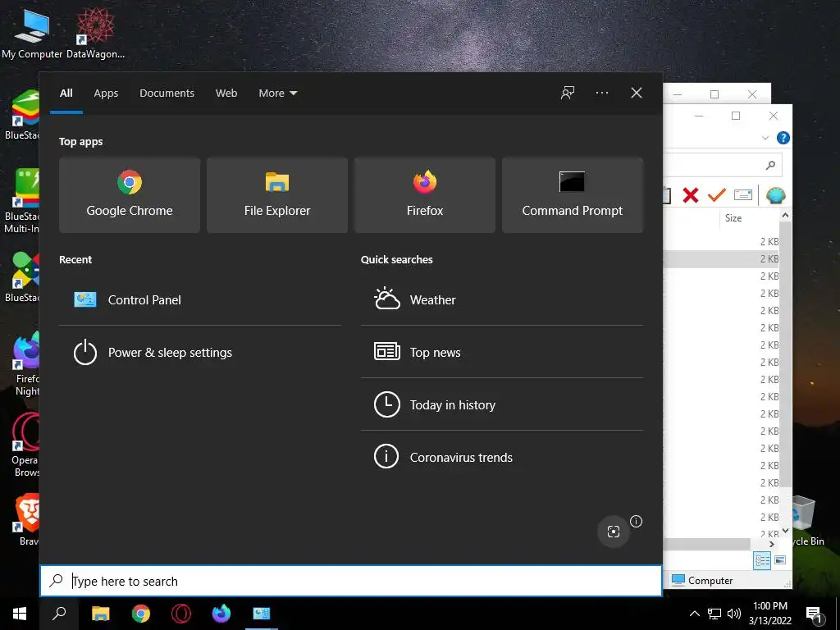This screenshot has width=840, height=630.
Task: Open Command Prompt from Top apps
Action: (572, 195)
